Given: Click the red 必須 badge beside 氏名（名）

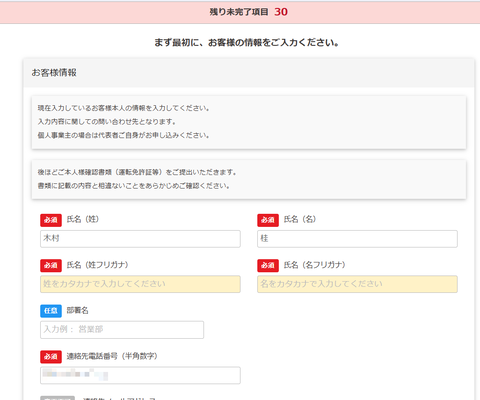Looking at the screenshot, I should click(268, 220).
